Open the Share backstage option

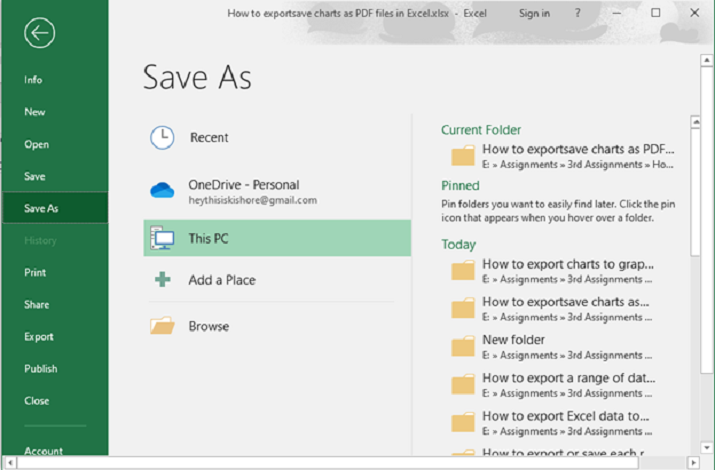click(37, 305)
